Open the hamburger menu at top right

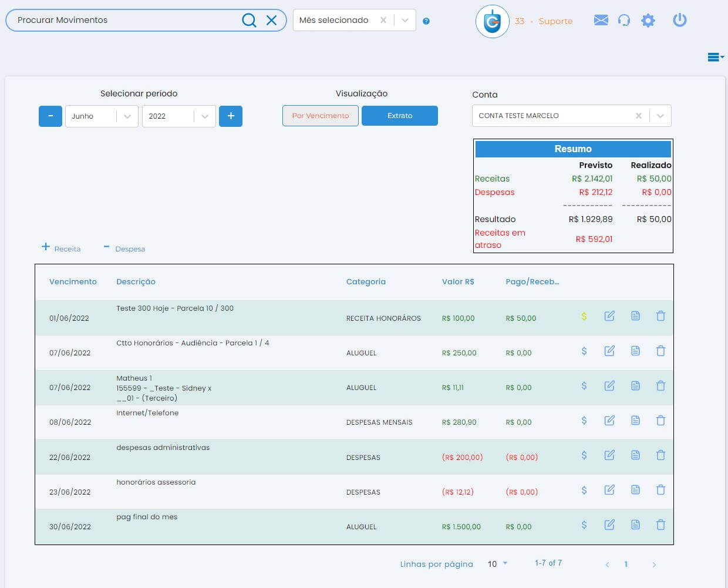715,57
